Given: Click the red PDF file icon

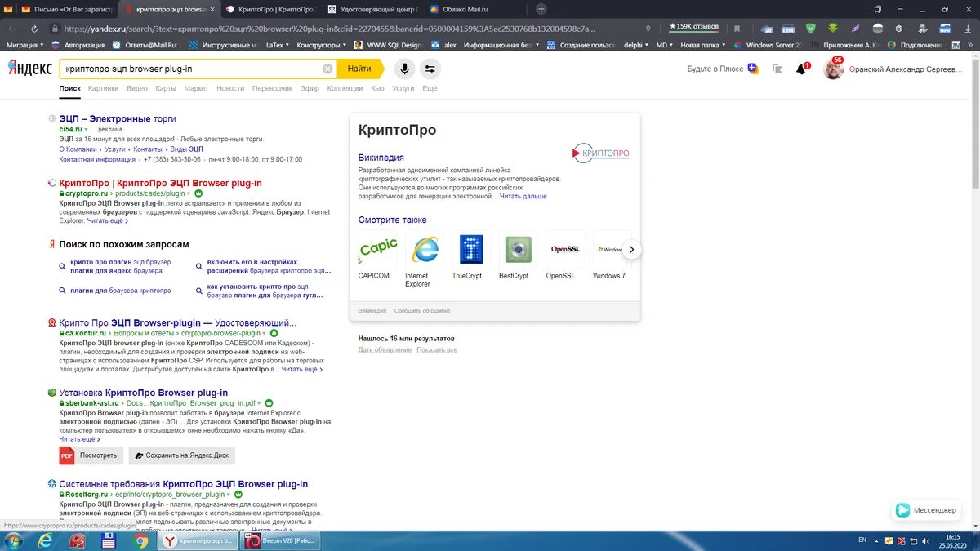Looking at the screenshot, I should click(x=67, y=455).
